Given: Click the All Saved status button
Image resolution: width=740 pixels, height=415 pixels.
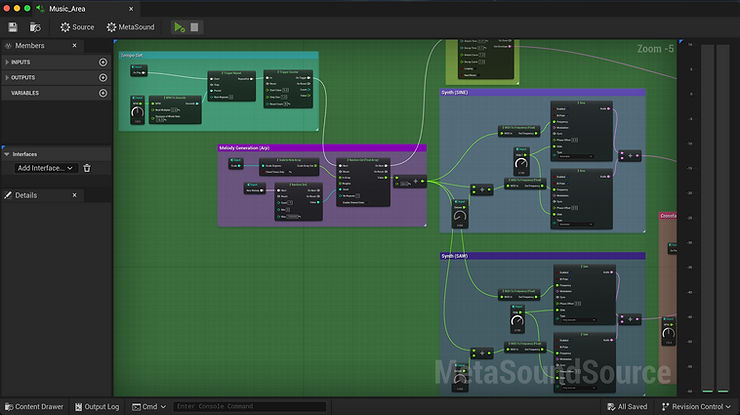Looking at the screenshot, I should (627, 407).
